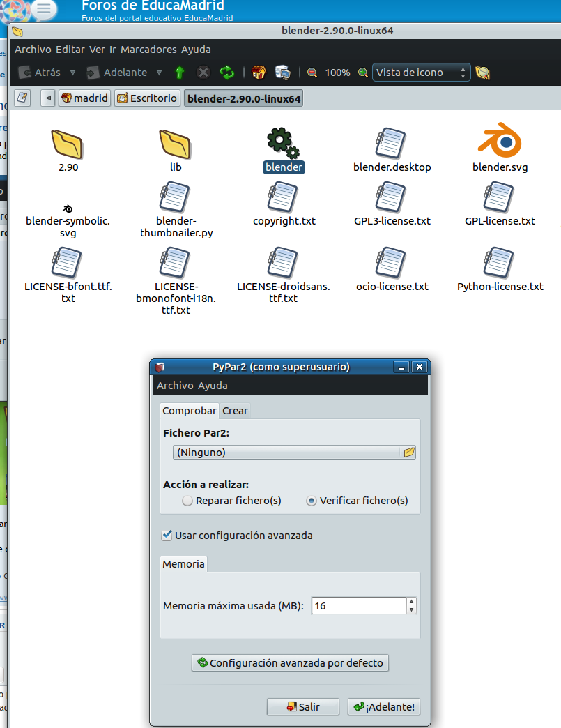Toggle Usar configuración avanzada checkbox

pos(167,535)
